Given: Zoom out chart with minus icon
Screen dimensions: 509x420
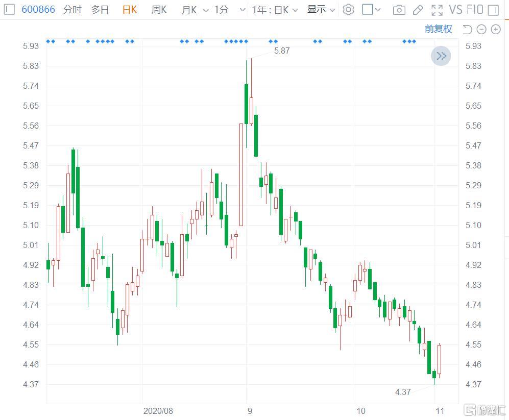Looking at the screenshot, I should click(x=481, y=30).
